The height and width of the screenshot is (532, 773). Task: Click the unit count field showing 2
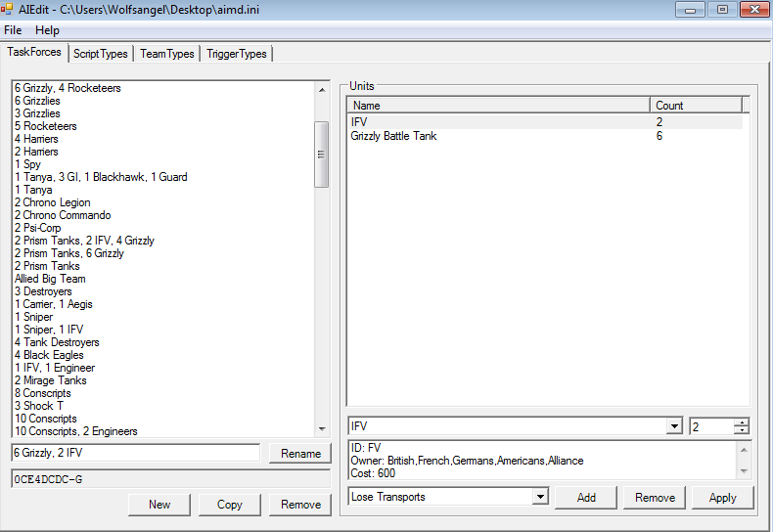click(711, 426)
